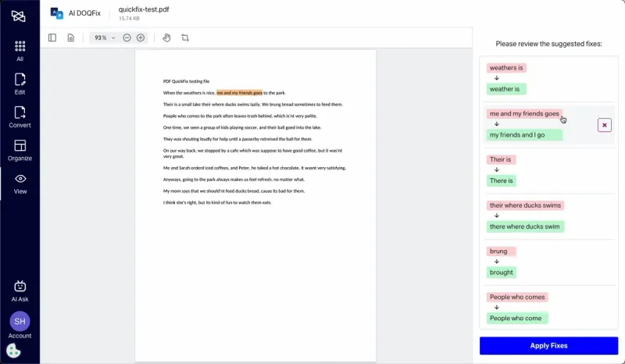This screenshot has height=364, width=625.
Task: Toggle the sidebar panel icon
Action: pyautogui.click(x=52, y=37)
